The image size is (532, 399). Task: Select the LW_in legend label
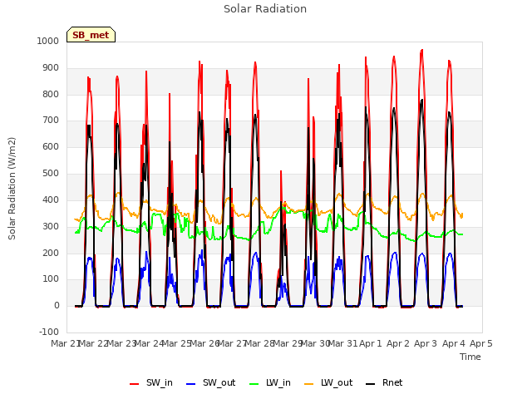[278, 382]
